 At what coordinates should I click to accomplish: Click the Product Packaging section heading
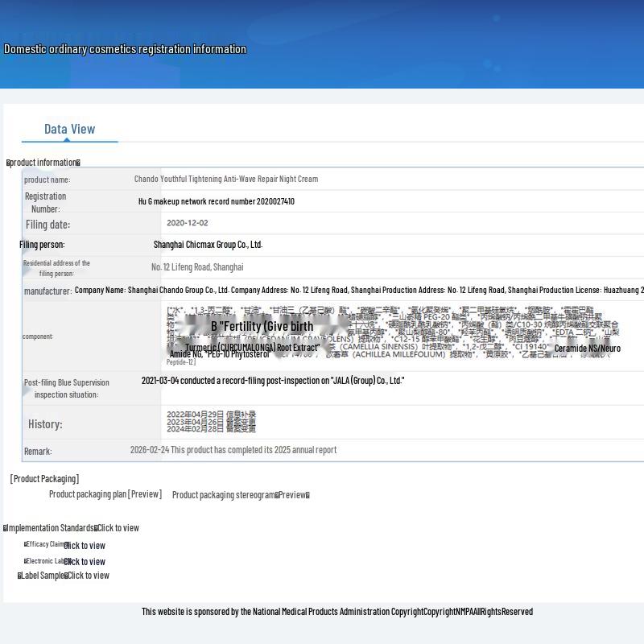click(44, 479)
